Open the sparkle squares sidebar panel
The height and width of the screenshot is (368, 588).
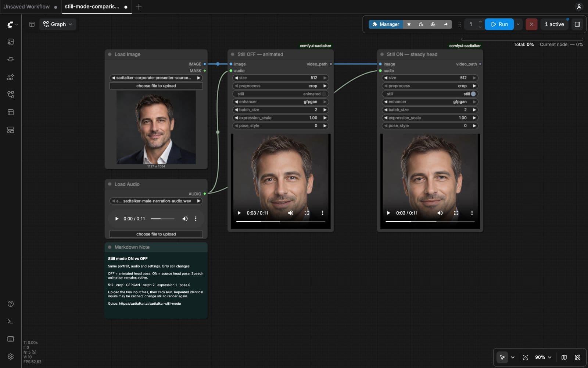[x=11, y=77]
